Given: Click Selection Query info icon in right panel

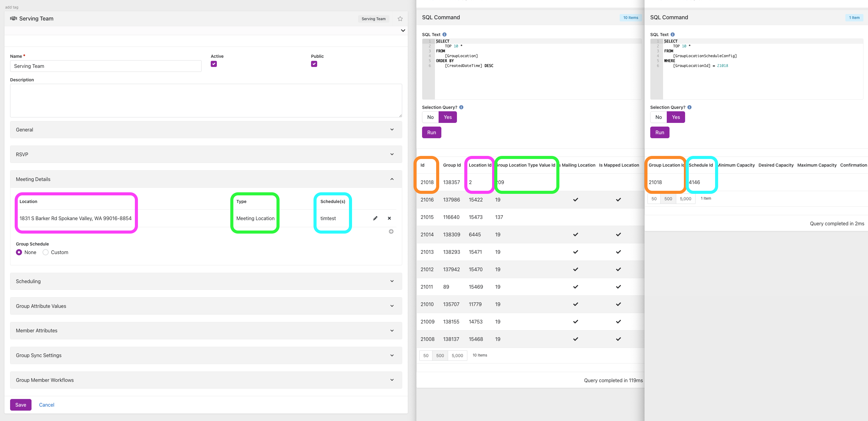Looking at the screenshot, I should (689, 107).
